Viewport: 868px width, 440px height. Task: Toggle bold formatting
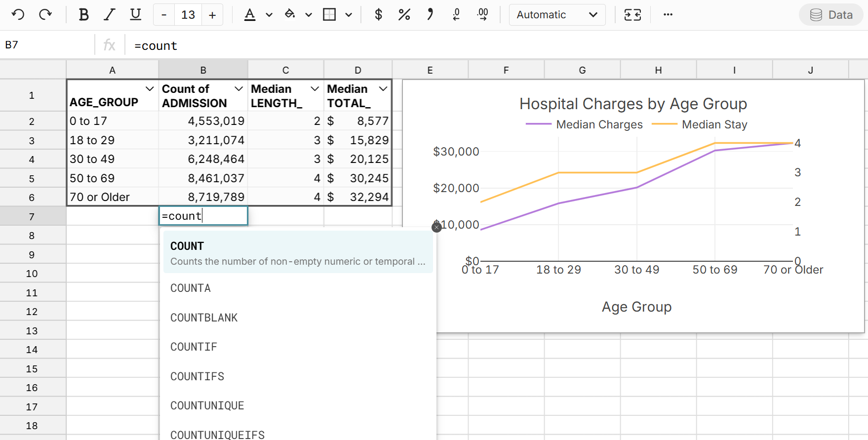[x=83, y=15]
